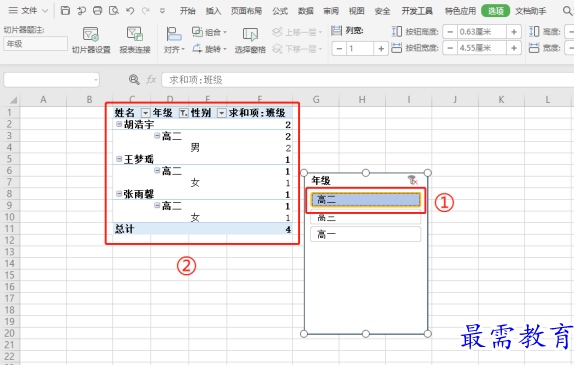Click the 列宽 value field showing 1
The width and height of the screenshot is (582, 368).
point(360,49)
